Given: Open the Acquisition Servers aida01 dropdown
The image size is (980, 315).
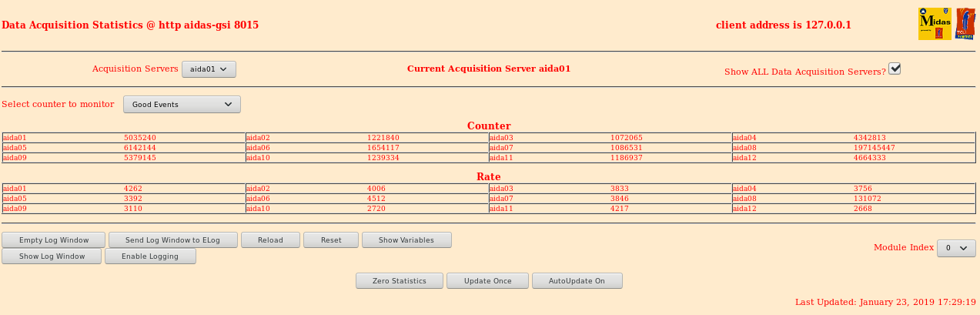Looking at the screenshot, I should pos(209,69).
